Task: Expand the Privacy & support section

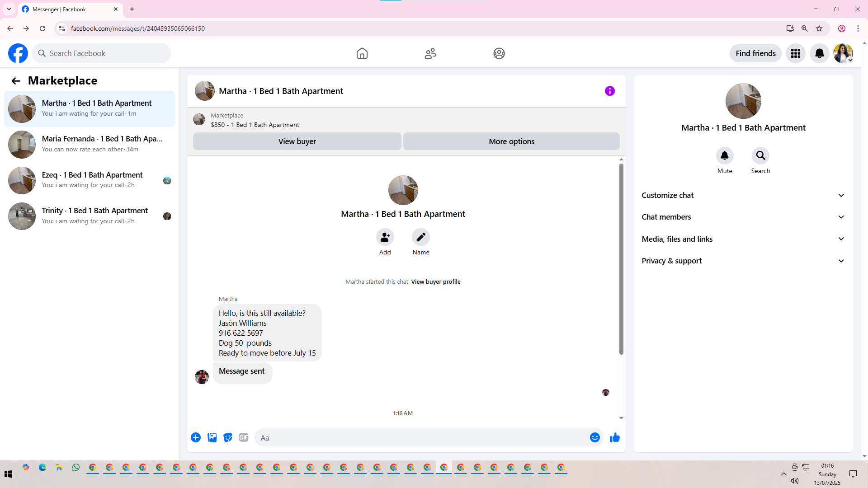Action: coord(743,261)
